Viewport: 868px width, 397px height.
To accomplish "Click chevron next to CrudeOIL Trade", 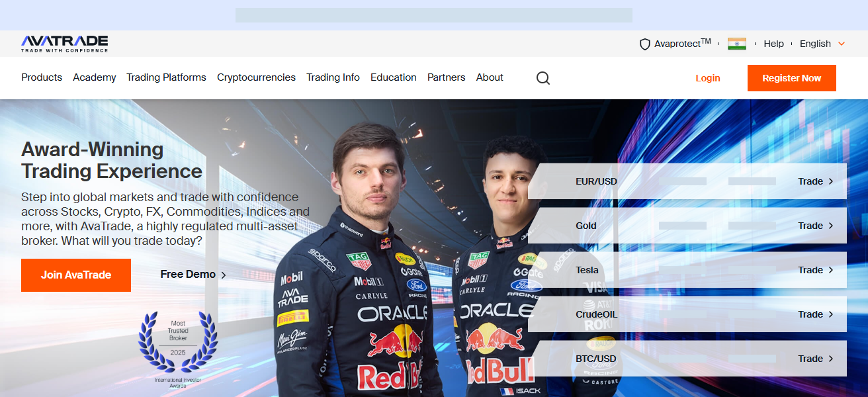I will [831, 314].
